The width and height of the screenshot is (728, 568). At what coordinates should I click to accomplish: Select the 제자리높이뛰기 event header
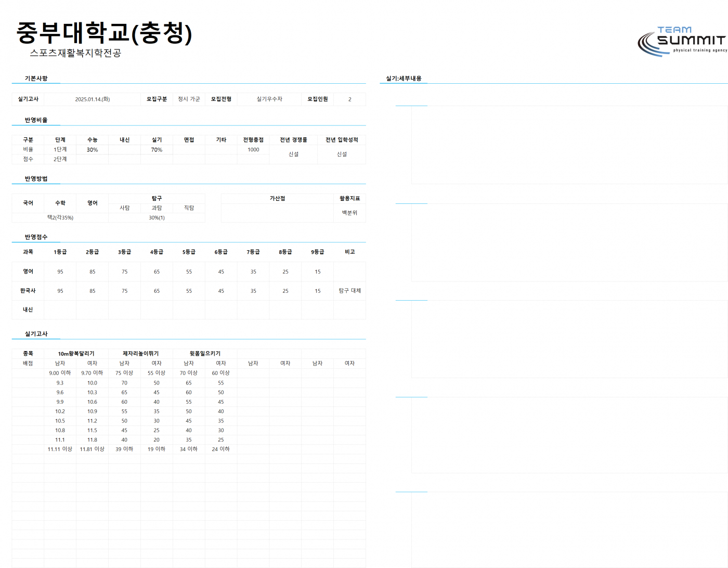pyautogui.click(x=140, y=354)
